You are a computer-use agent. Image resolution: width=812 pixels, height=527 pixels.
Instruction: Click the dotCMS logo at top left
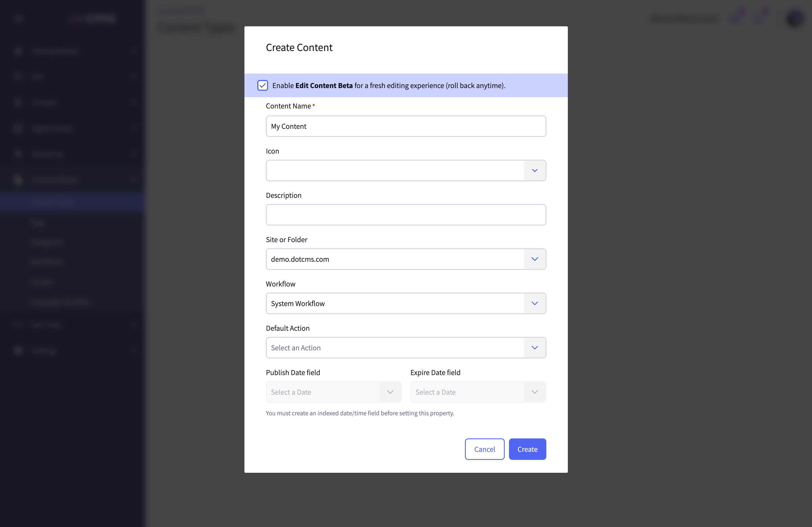(91, 19)
